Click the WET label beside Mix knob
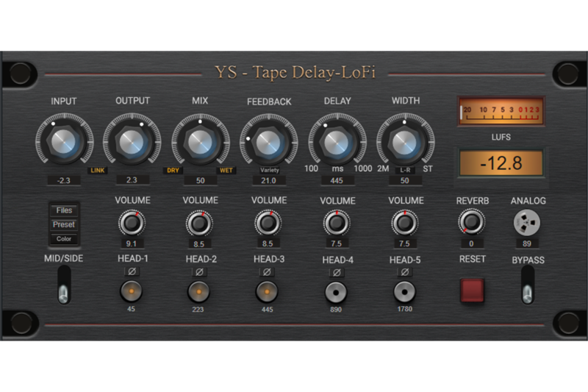The height and width of the screenshot is (392, 588). click(x=226, y=170)
